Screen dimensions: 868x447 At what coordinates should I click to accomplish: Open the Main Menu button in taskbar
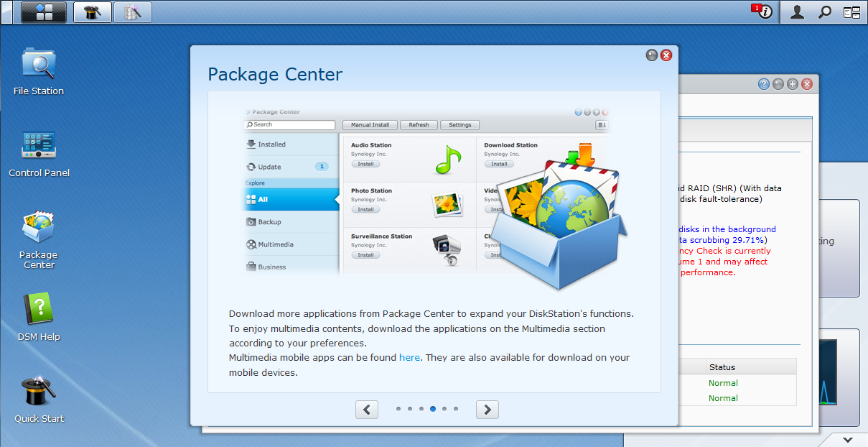44,11
